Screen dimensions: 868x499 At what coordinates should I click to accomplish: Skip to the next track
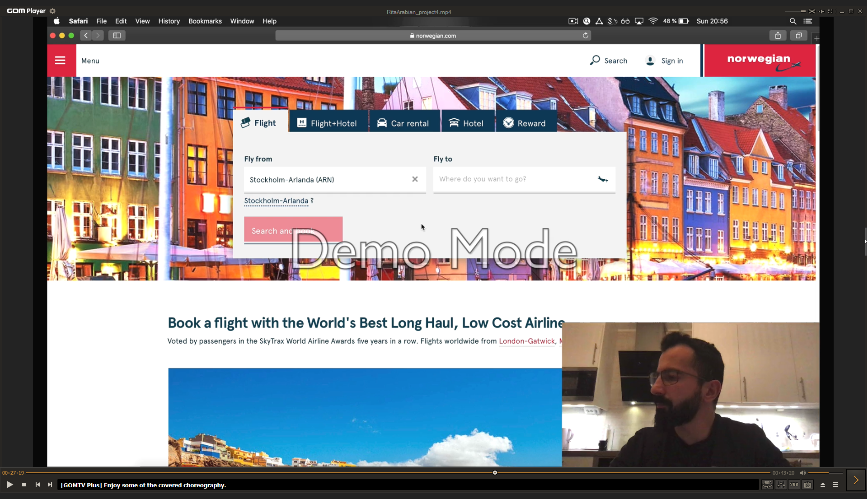click(x=50, y=485)
